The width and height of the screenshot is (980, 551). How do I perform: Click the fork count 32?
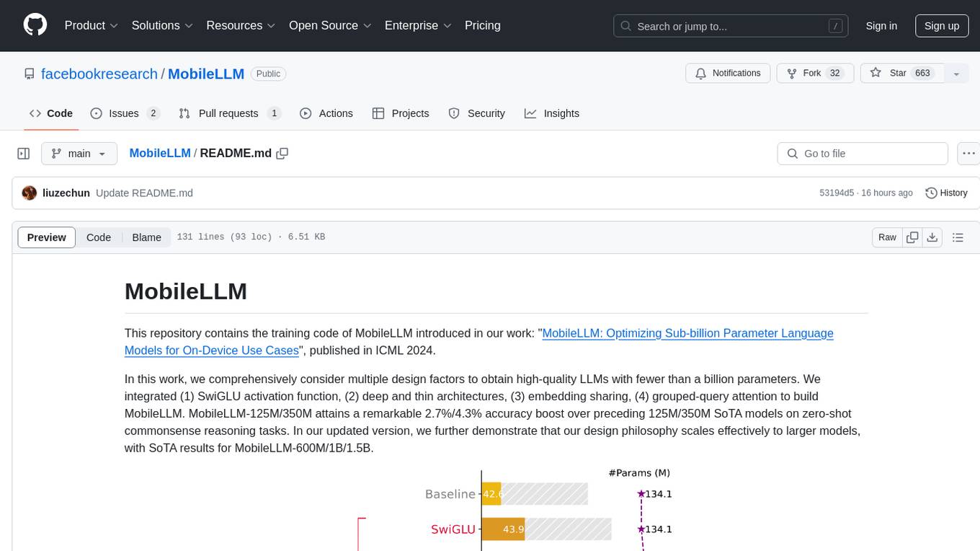[x=835, y=74]
